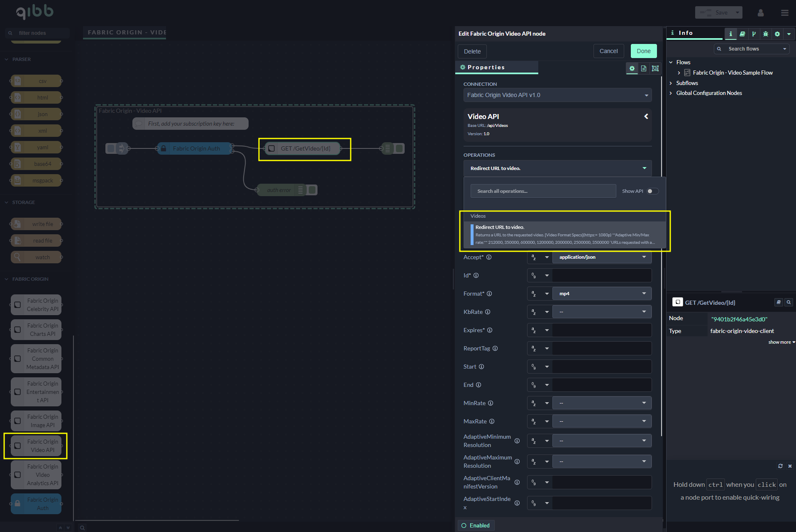Click the Delete button

tap(472, 51)
